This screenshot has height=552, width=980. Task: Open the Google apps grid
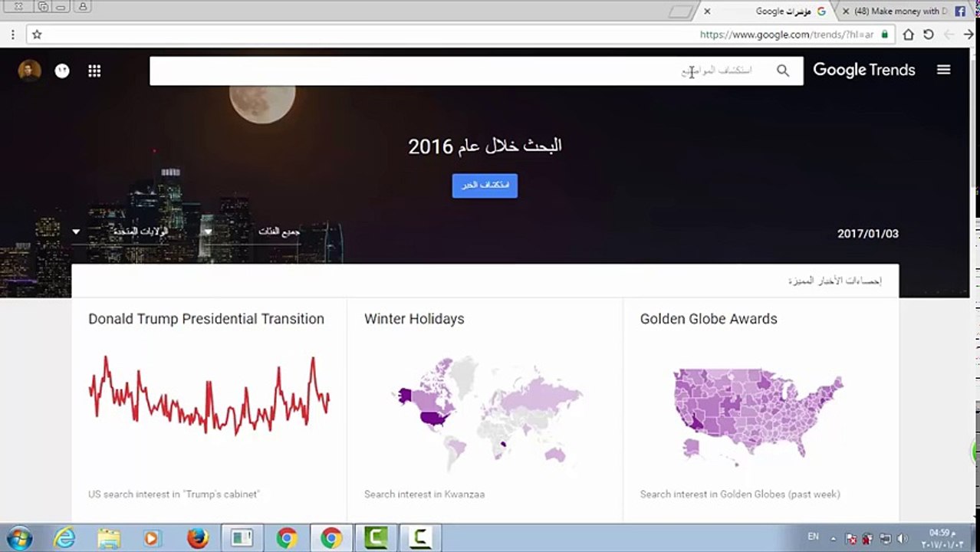coord(94,71)
